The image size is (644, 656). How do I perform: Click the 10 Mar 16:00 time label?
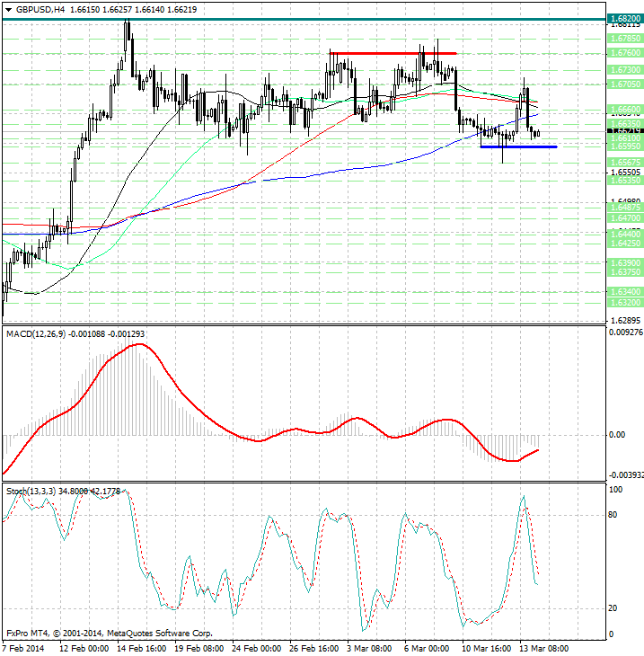tap(486, 649)
